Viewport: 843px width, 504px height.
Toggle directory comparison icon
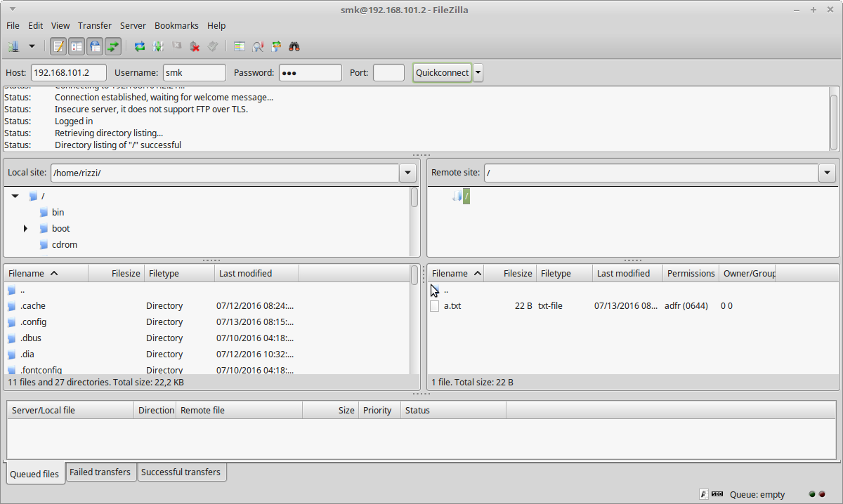pyautogui.click(x=258, y=46)
